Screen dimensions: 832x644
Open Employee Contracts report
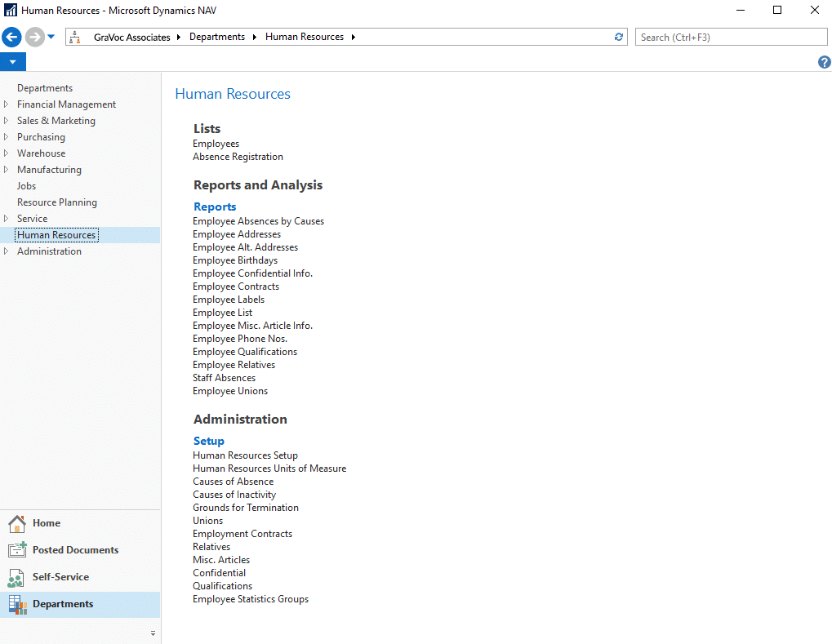coord(236,286)
